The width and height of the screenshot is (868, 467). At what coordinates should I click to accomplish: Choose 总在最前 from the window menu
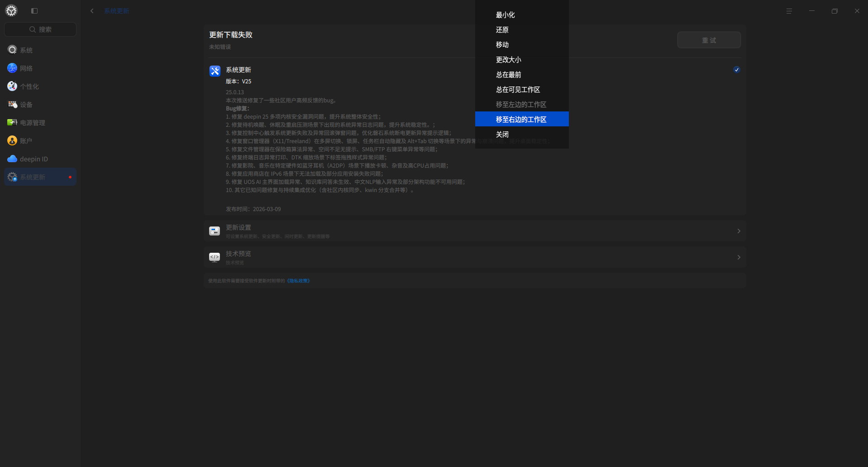(509, 74)
